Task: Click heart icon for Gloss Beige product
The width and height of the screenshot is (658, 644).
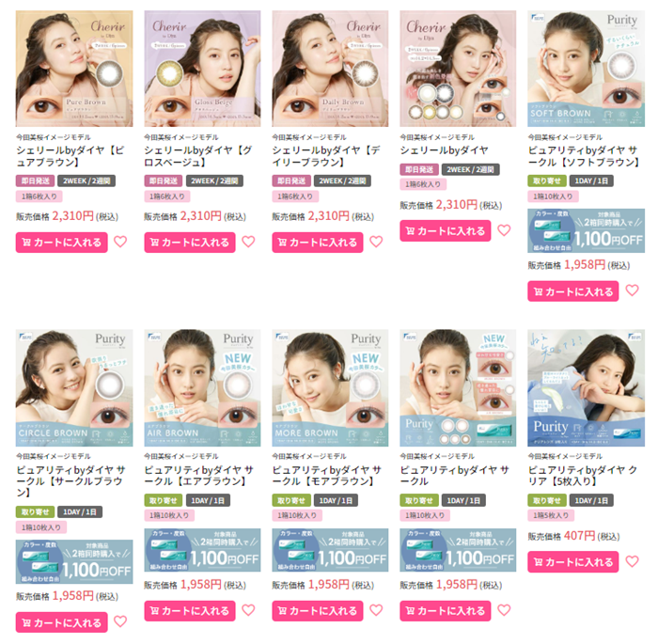Action: click(248, 242)
